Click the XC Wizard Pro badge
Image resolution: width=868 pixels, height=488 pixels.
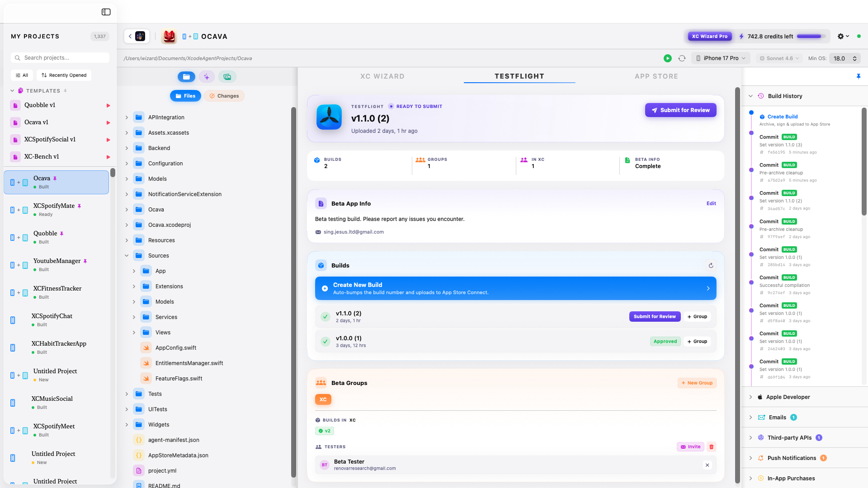click(x=709, y=37)
